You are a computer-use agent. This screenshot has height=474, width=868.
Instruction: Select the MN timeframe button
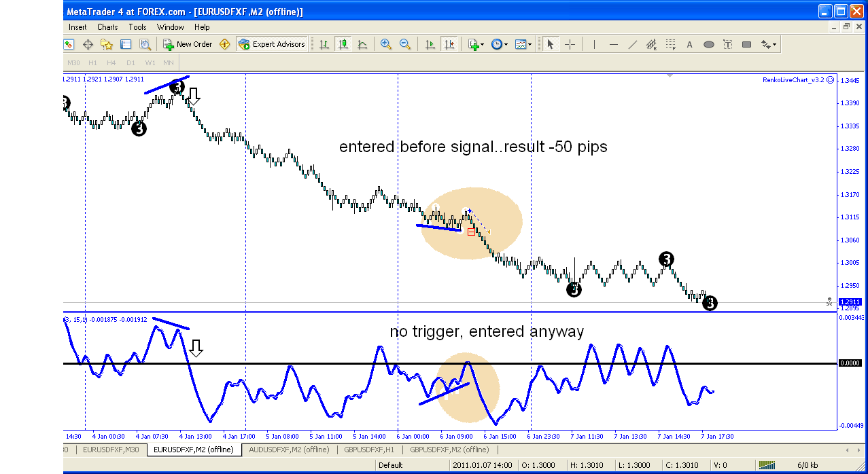click(169, 63)
